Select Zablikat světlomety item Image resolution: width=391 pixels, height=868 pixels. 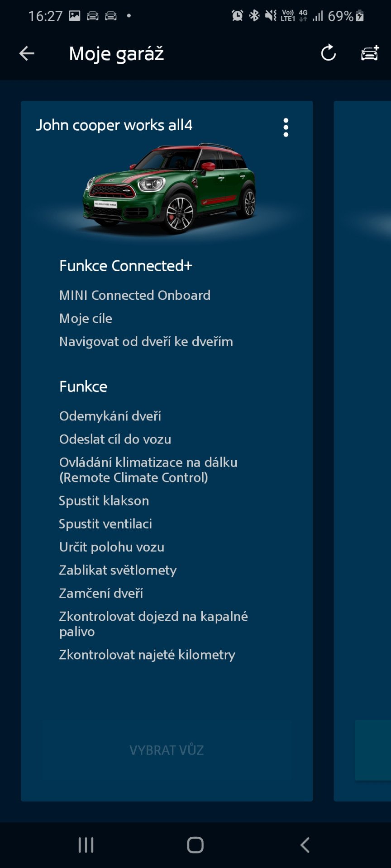click(118, 570)
